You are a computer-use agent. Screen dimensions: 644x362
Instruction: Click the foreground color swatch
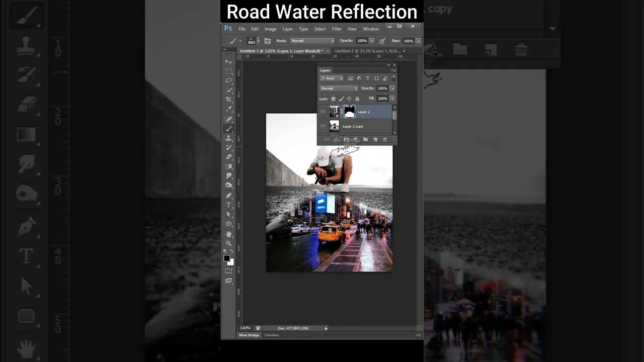coord(227,258)
